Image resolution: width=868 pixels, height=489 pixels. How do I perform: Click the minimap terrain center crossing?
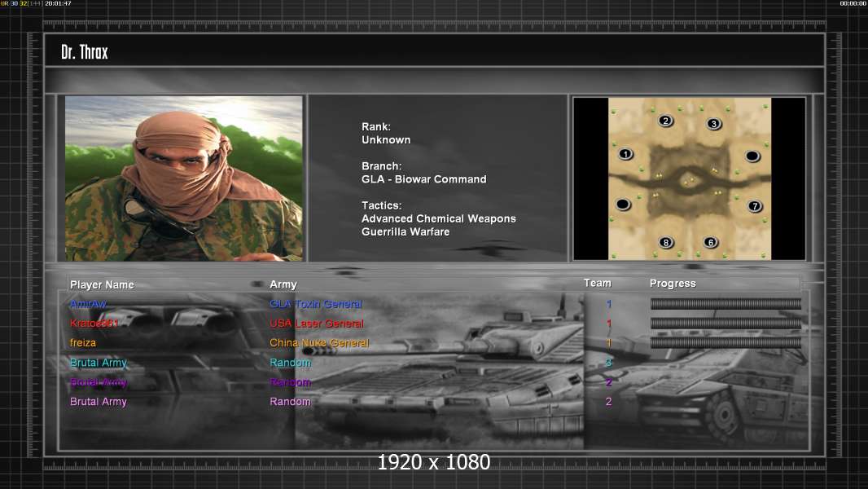coord(689,180)
